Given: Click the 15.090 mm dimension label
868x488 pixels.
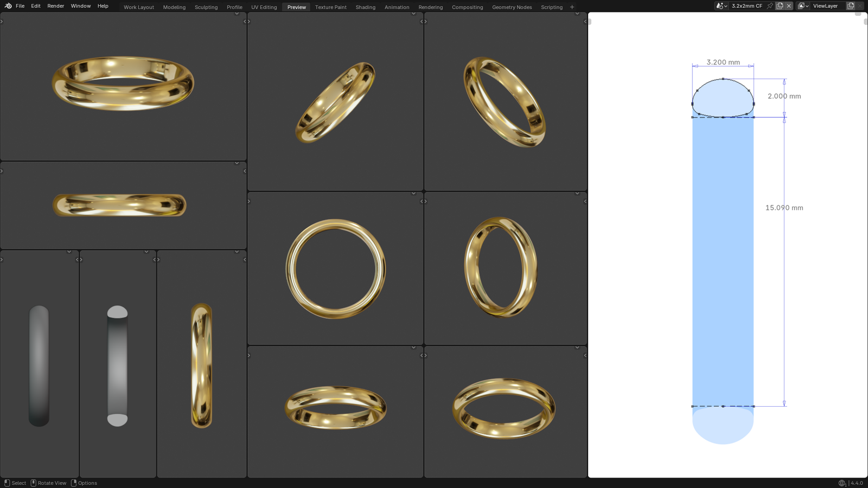Looking at the screenshot, I should click(784, 208).
